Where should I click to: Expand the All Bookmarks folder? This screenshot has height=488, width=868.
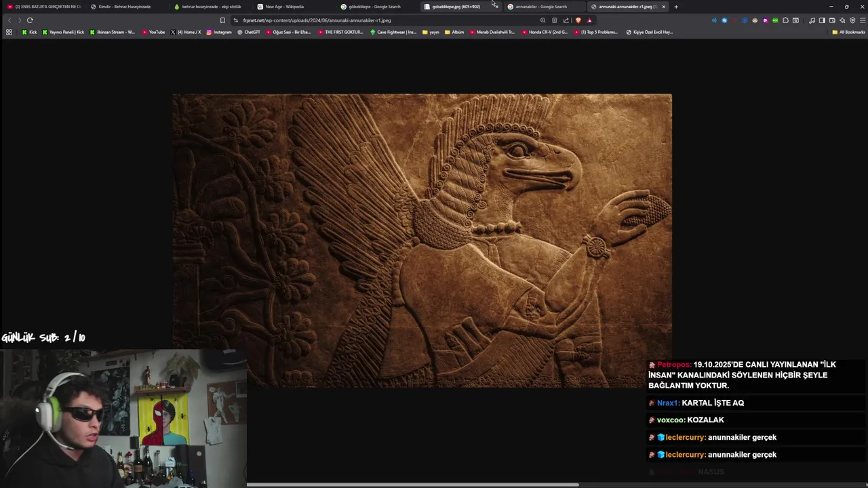coord(848,32)
